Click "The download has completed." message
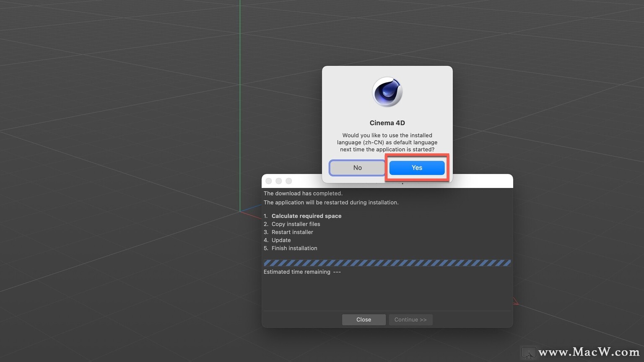The height and width of the screenshot is (362, 644). pyautogui.click(x=303, y=194)
